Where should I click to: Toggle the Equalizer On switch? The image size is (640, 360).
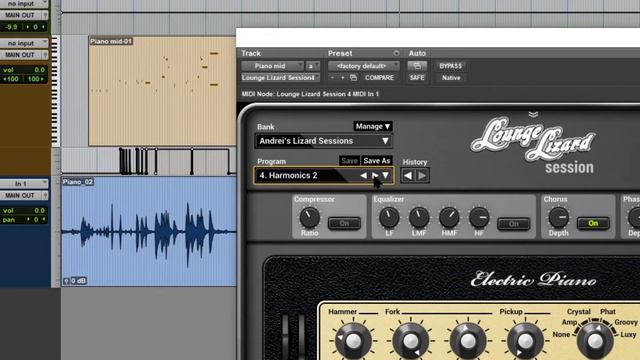click(x=513, y=224)
